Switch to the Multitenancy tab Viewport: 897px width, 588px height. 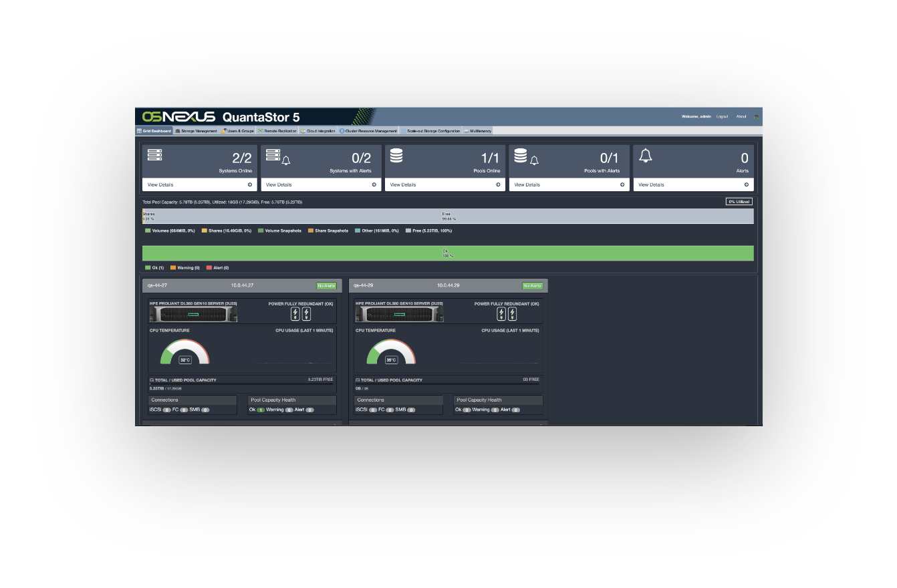[x=477, y=131]
